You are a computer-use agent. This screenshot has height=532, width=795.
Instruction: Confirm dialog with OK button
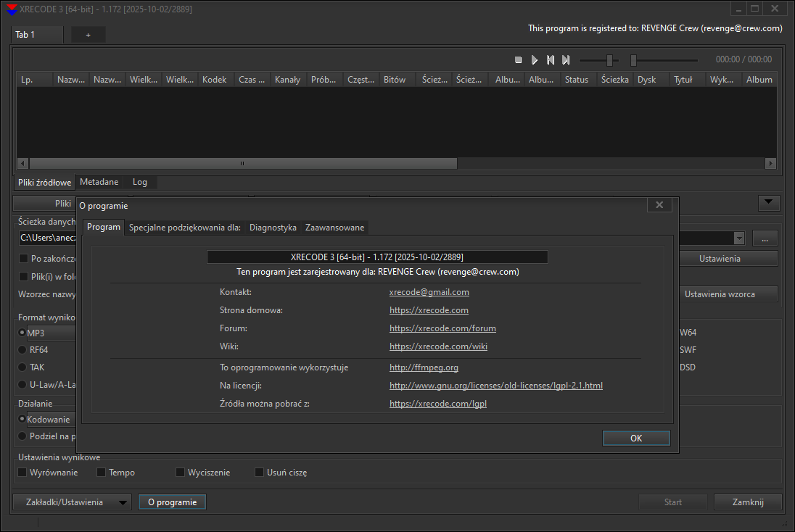coord(636,439)
